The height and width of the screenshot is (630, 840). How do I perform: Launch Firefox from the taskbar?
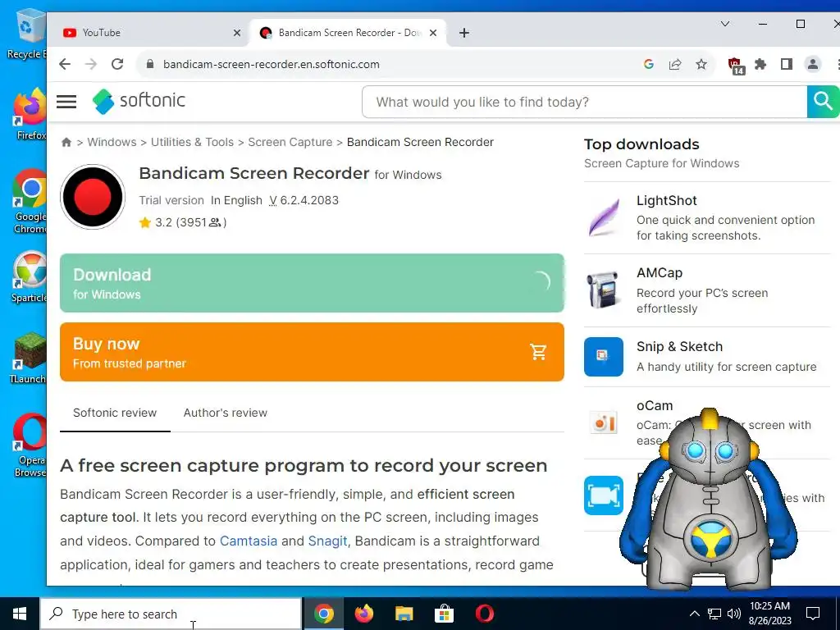(x=363, y=614)
